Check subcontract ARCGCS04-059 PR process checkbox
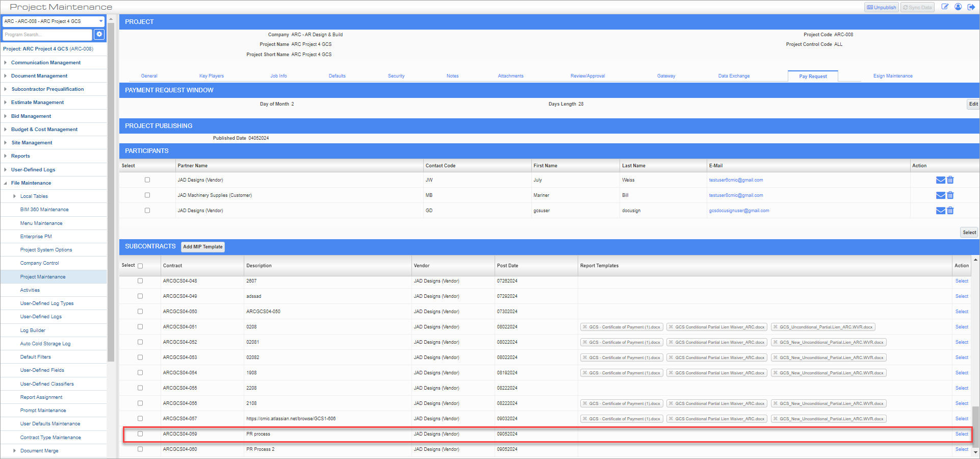This screenshot has width=980, height=459. tap(140, 434)
